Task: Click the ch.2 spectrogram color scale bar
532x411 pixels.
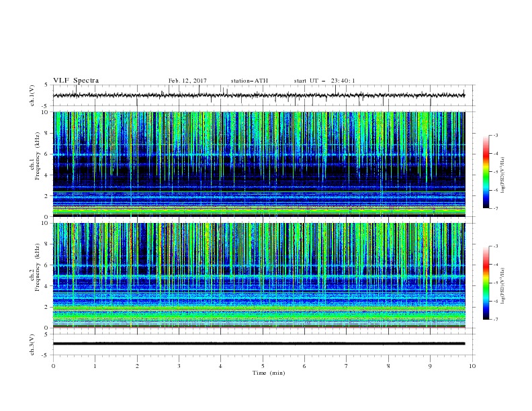Action: click(x=486, y=283)
